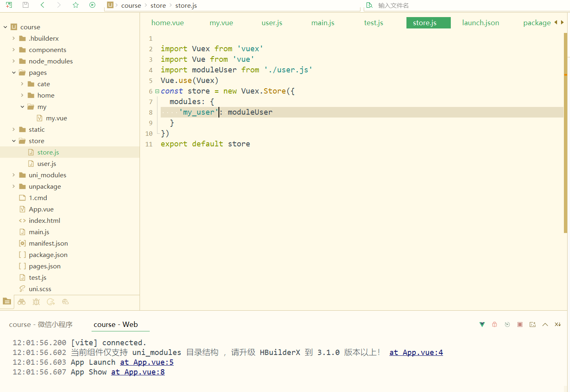Switch to the my.vue editor tab
This screenshot has width=570, height=392.
pyautogui.click(x=221, y=23)
